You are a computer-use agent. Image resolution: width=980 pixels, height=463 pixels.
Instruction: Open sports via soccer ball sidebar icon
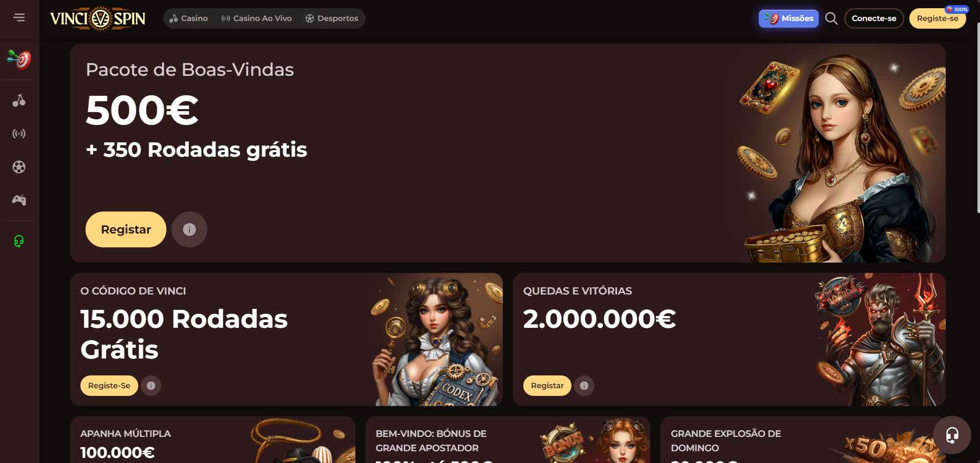[x=19, y=167]
